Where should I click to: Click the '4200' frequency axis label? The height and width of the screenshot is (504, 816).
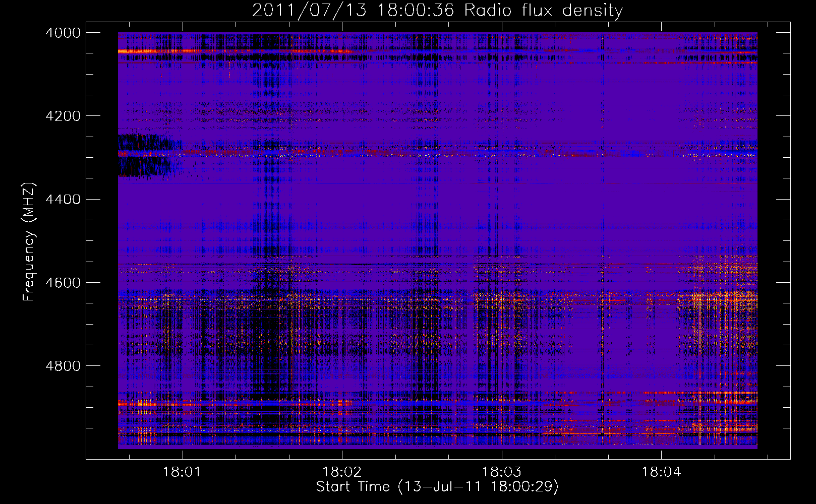(63, 116)
